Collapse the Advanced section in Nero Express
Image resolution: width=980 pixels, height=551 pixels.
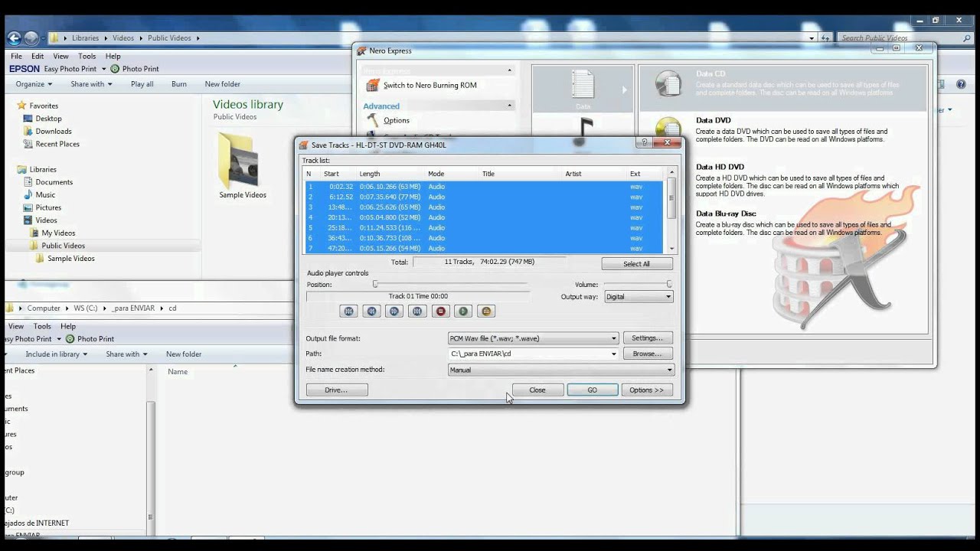[509, 105]
